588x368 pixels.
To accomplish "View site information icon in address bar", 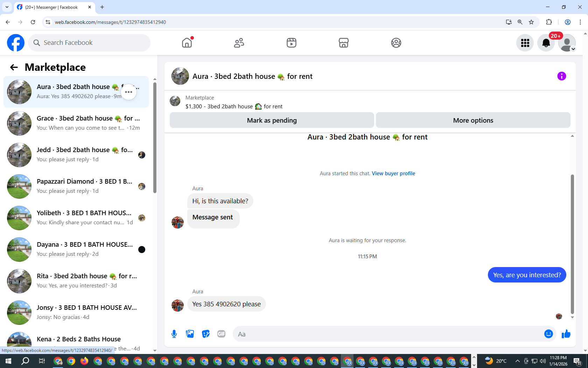I will coord(48,22).
